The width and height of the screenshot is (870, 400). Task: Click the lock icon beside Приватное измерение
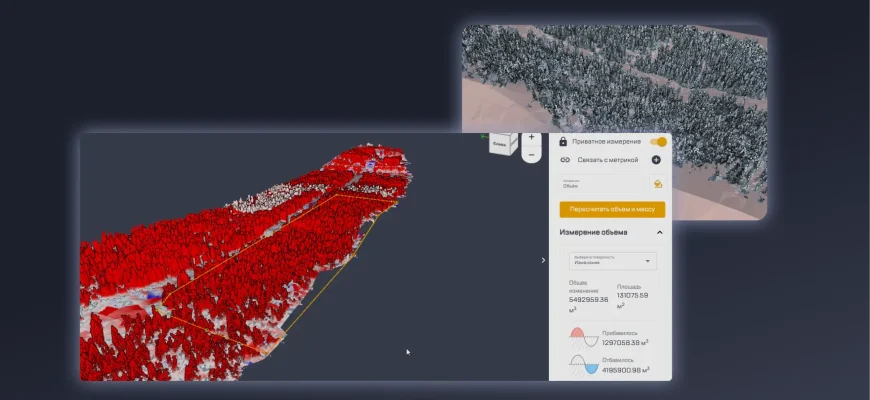[x=563, y=142]
